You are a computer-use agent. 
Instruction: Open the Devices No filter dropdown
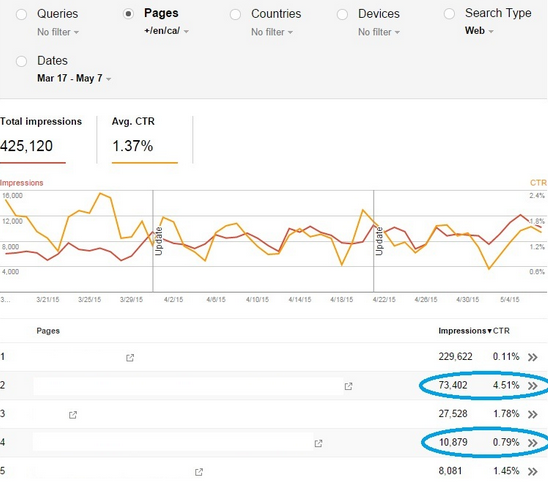click(x=379, y=32)
